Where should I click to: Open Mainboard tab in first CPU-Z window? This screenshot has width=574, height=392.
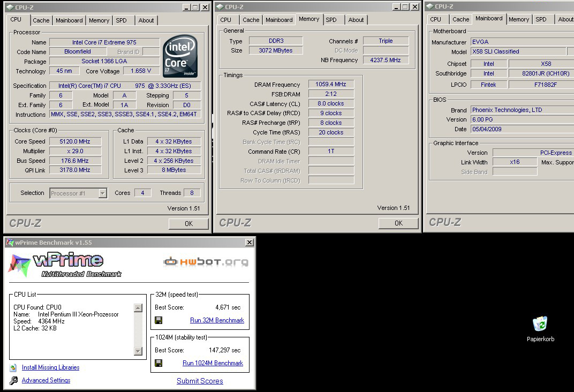click(x=69, y=20)
